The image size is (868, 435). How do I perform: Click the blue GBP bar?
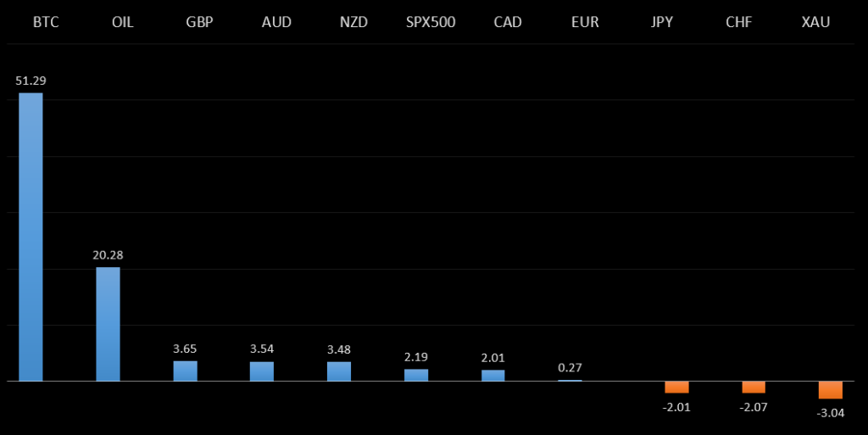click(185, 371)
